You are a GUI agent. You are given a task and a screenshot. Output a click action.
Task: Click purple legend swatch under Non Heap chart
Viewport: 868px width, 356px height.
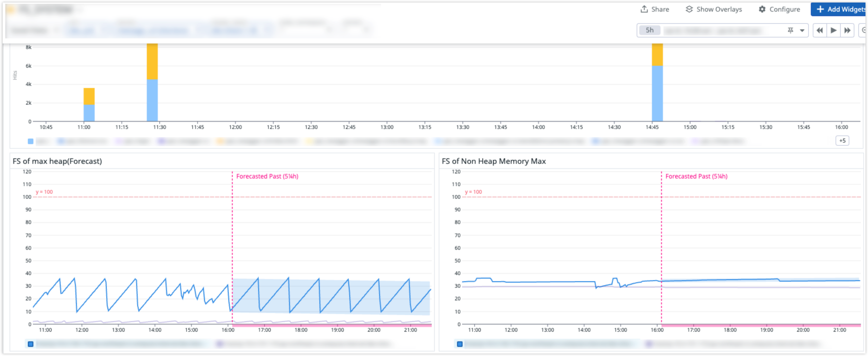pos(649,344)
